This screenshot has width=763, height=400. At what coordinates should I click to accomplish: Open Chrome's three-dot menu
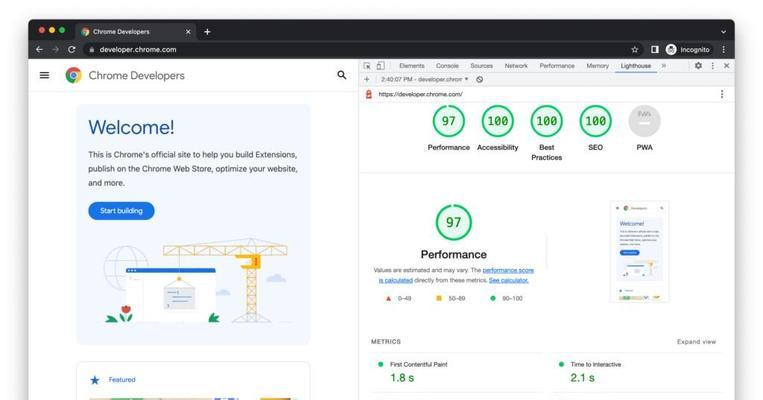coord(724,50)
